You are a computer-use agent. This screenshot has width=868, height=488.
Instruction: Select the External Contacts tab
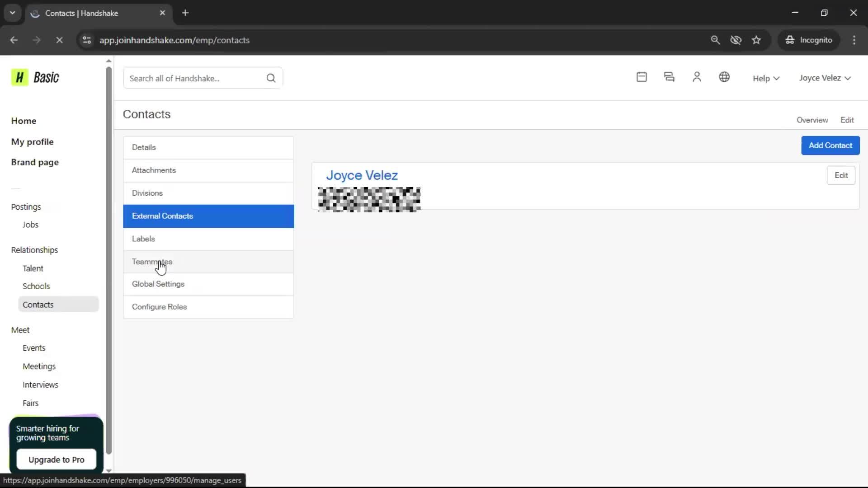point(208,216)
